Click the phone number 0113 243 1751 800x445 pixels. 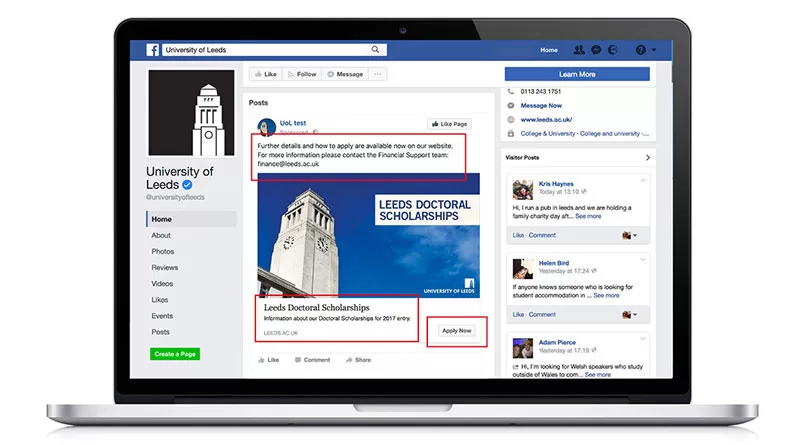[x=540, y=91]
